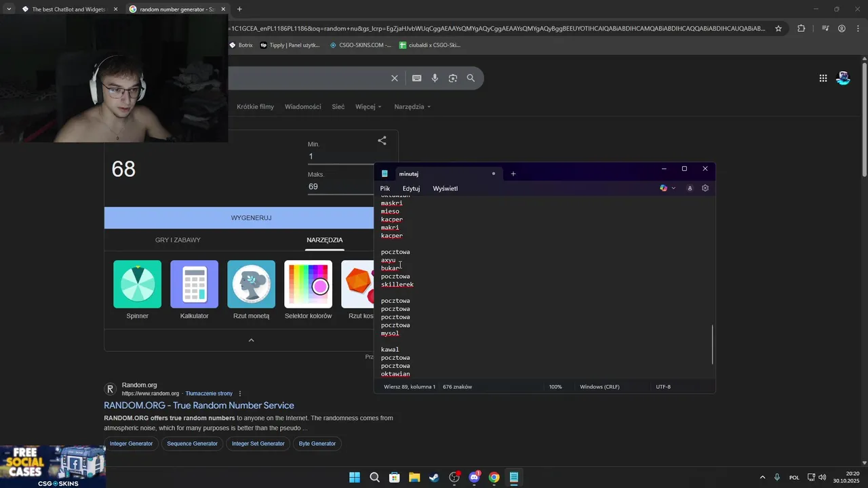Image resolution: width=868 pixels, height=488 pixels.
Task: Click the word skillerek in Notepad
Action: (397, 285)
